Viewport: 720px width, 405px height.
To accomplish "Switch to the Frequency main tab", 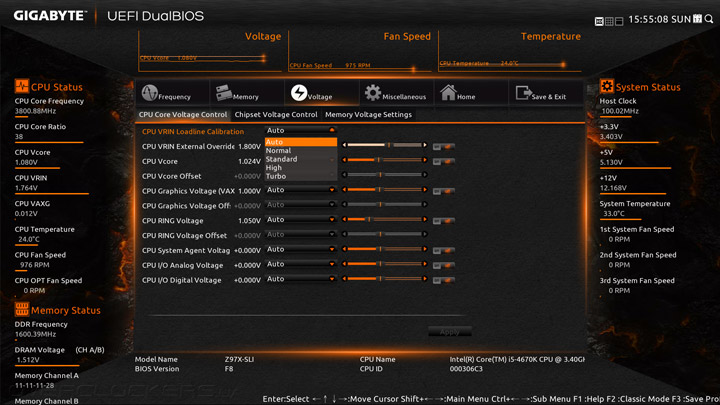I will tap(173, 93).
